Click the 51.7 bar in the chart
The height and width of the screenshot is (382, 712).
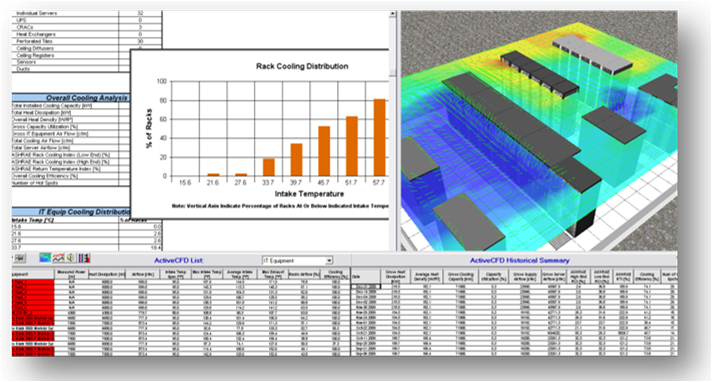[352, 146]
